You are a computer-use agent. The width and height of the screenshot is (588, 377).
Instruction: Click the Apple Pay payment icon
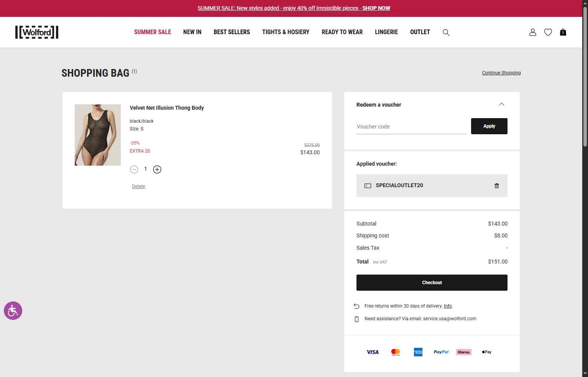[487, 352]
